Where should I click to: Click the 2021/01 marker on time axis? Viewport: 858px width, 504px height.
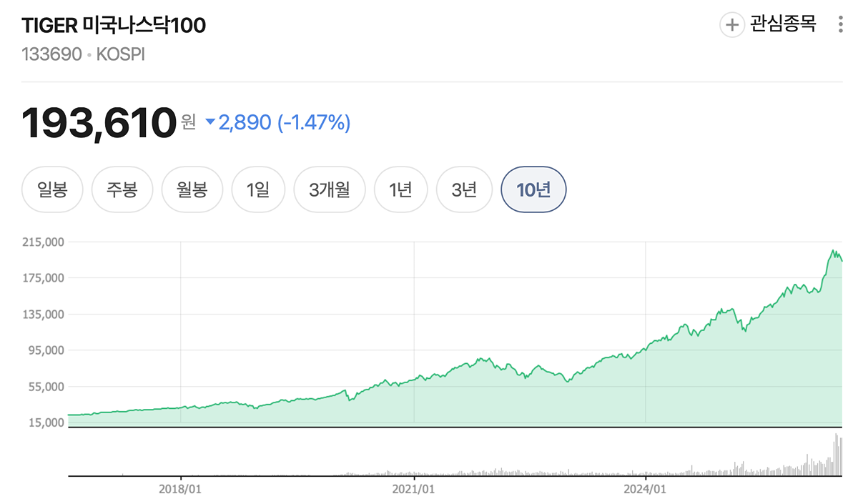414,489
